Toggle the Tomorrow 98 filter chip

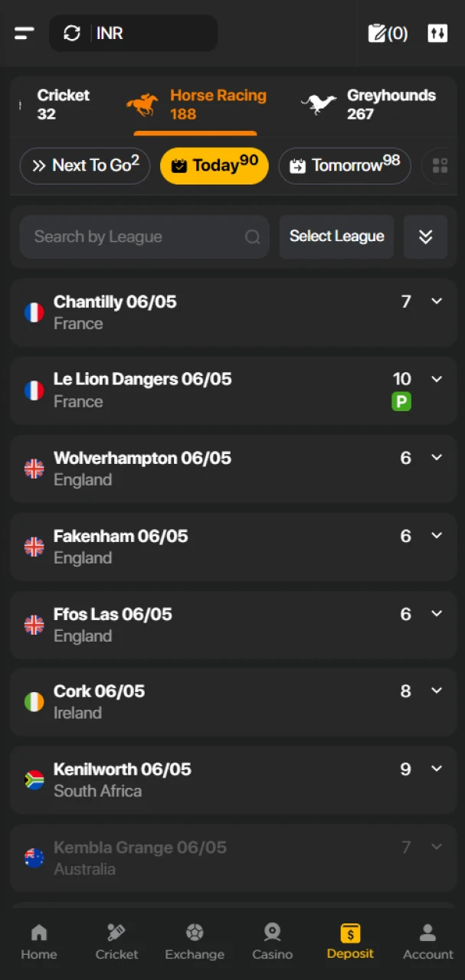coord(345,166)
